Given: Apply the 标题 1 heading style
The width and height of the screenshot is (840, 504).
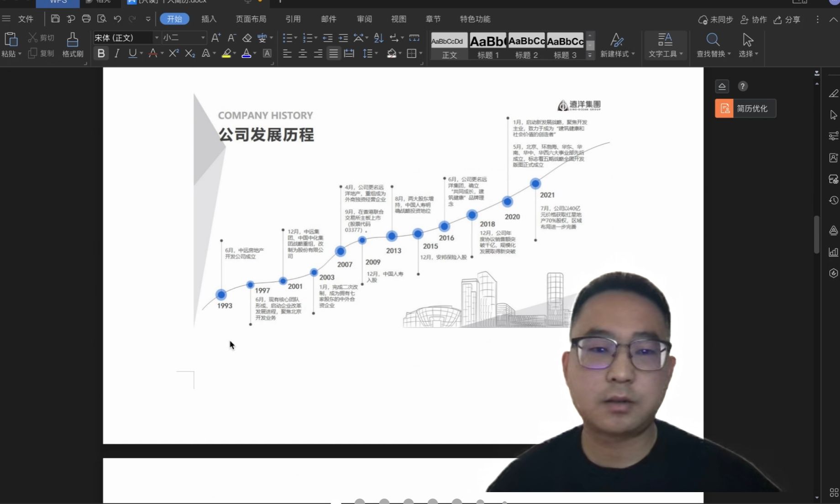Looking at the screenshot, I should 488,46.
